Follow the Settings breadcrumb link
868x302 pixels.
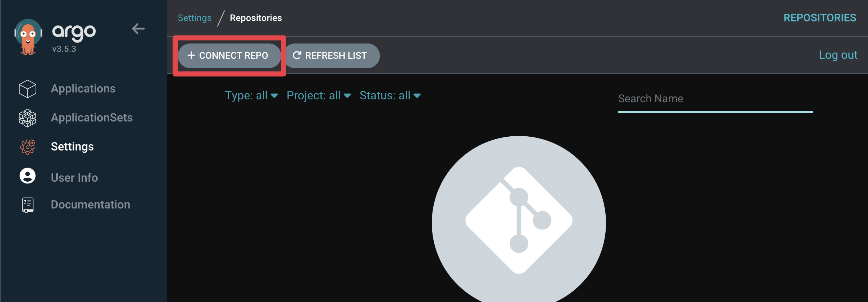[x=195, y=18]
